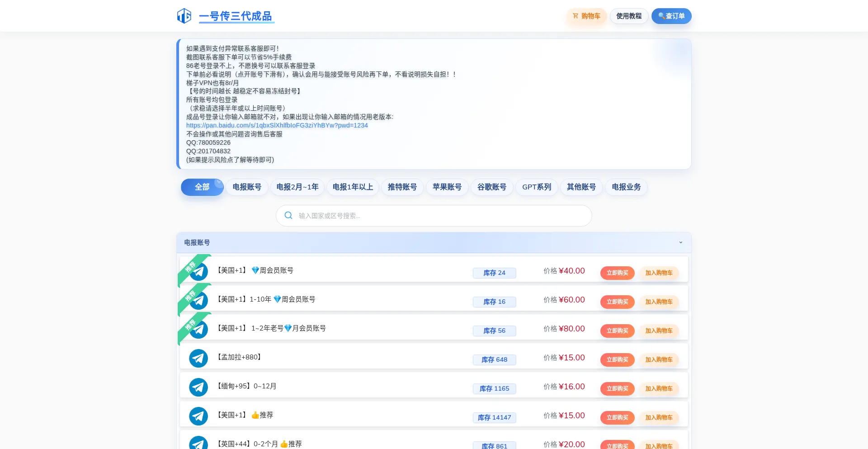868x449 pixels.
Task: Open the 其他账号 tab
Action: (x=581, y=187)
